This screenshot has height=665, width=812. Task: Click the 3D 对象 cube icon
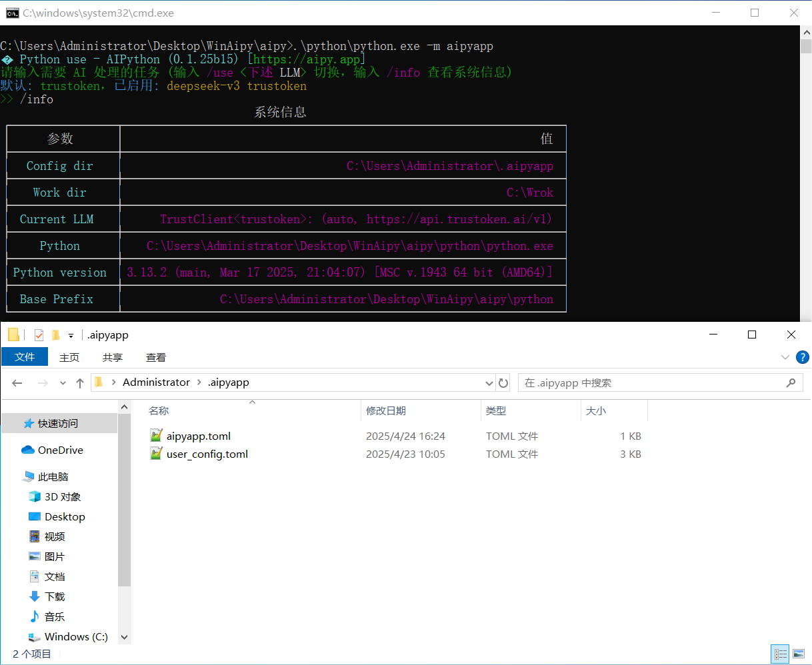point(35,496)
